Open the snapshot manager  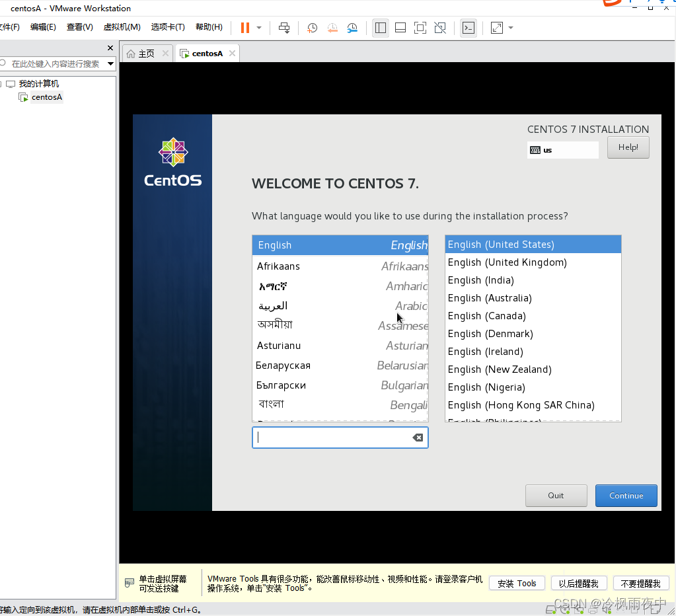[x=353, y=28]
